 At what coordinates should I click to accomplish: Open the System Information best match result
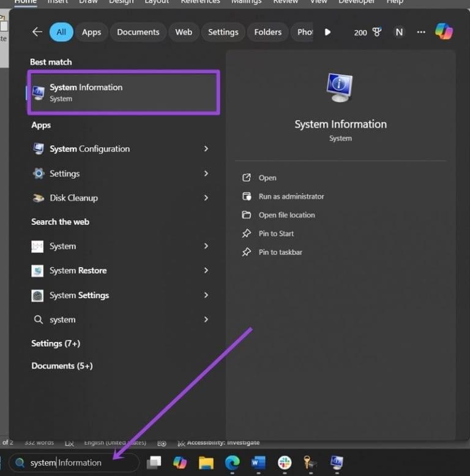[x=124, y=93]
